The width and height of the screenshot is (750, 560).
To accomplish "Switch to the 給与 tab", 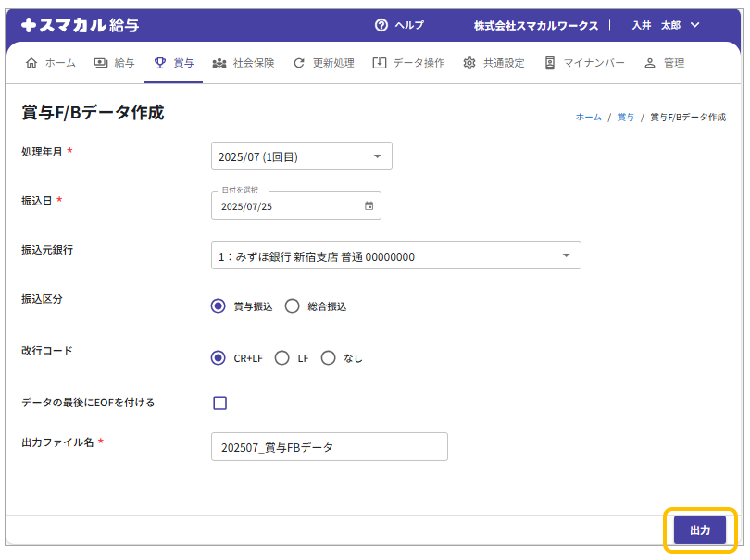I will pyautogui.click(x=114, y=63).
